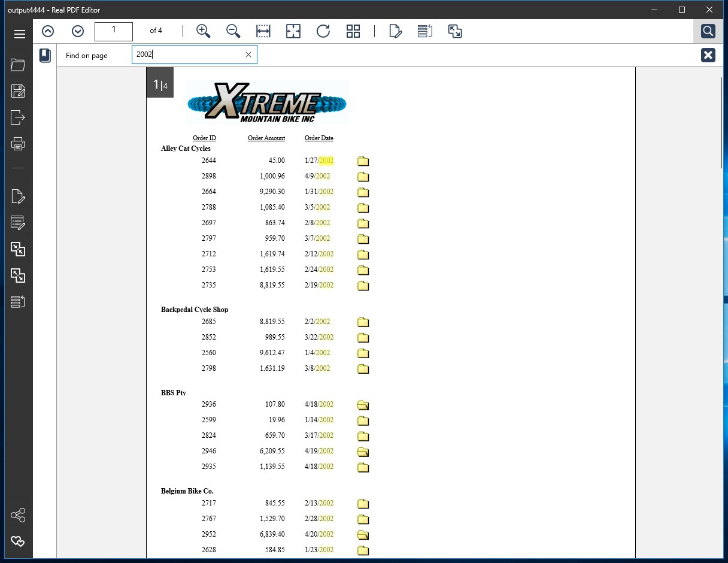728x563 pixels.
Task: Open folder icon for order 2898
Action: coord(363,177)
